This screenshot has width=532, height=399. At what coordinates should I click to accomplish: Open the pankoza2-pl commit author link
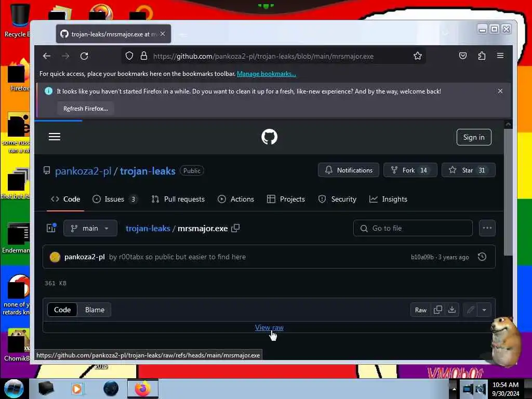pyautogui.click(x=85, y=257)
